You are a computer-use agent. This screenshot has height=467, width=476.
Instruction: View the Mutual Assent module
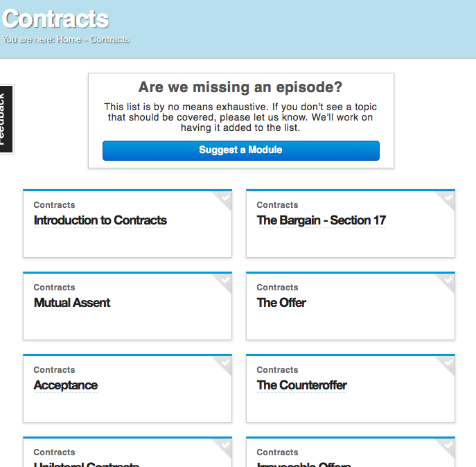72,303
